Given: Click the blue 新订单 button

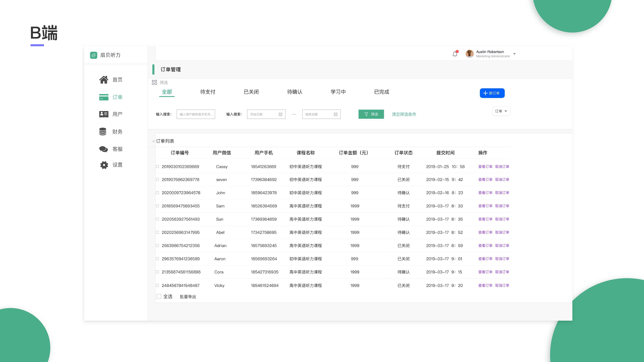Looking at the screenshot, I should point(492,93).
